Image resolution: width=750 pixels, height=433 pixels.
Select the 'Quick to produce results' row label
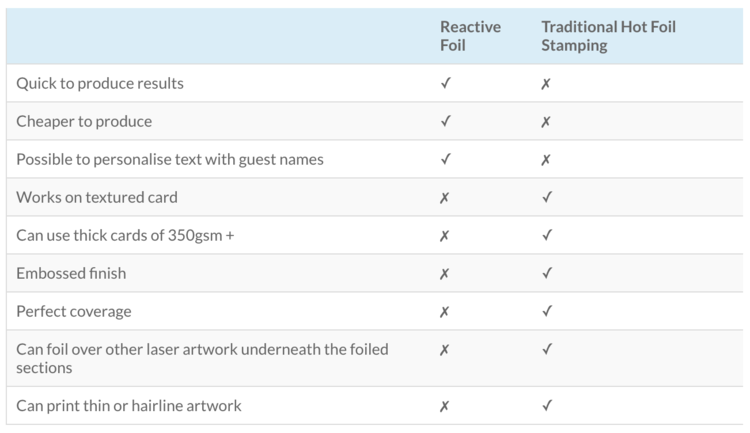pos(100,84)
